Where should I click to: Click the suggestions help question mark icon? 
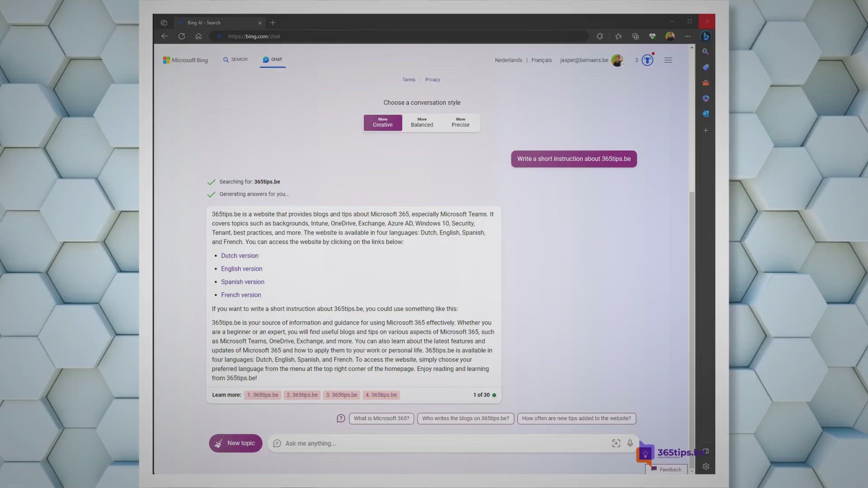coord(341,418)
